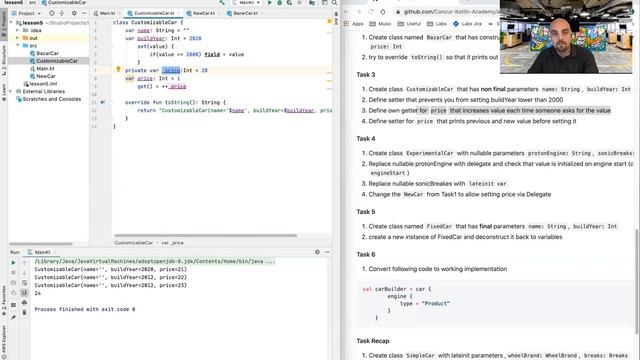Click the Stop square in Run panel
The image size is (640, 360).
[13, 273]
